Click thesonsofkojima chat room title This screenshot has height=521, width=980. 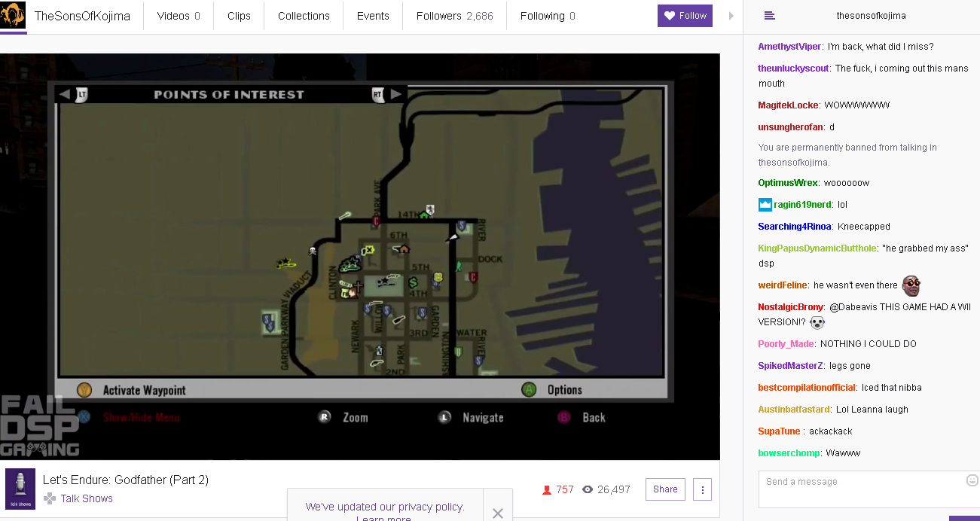tap(871, 16)
